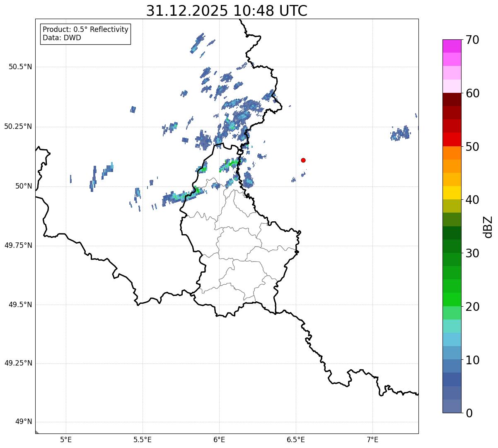Image resolution: width=498 pixels, height=448 pixels.
Task: Select the olive colorbar segment below 40
Action: (452, 206)
